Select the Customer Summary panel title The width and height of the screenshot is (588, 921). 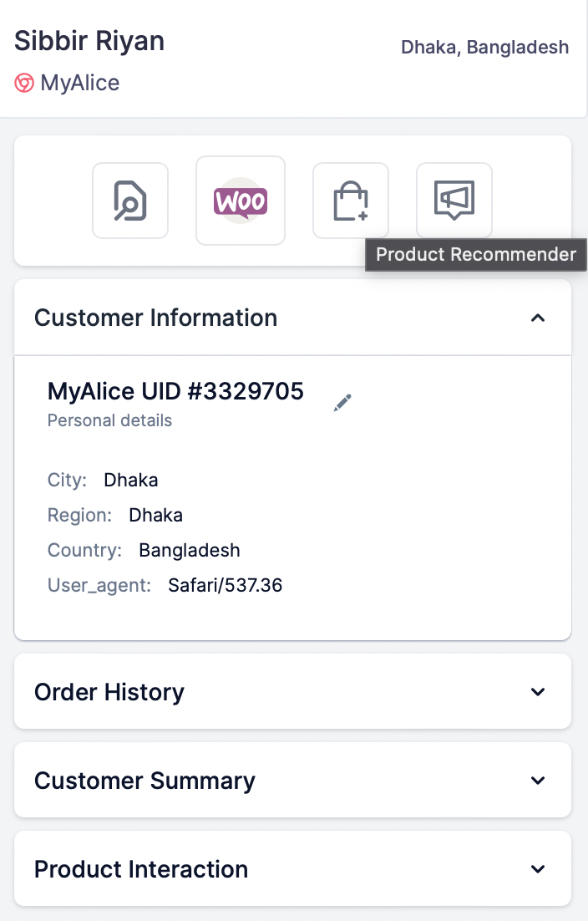(144, 781)
